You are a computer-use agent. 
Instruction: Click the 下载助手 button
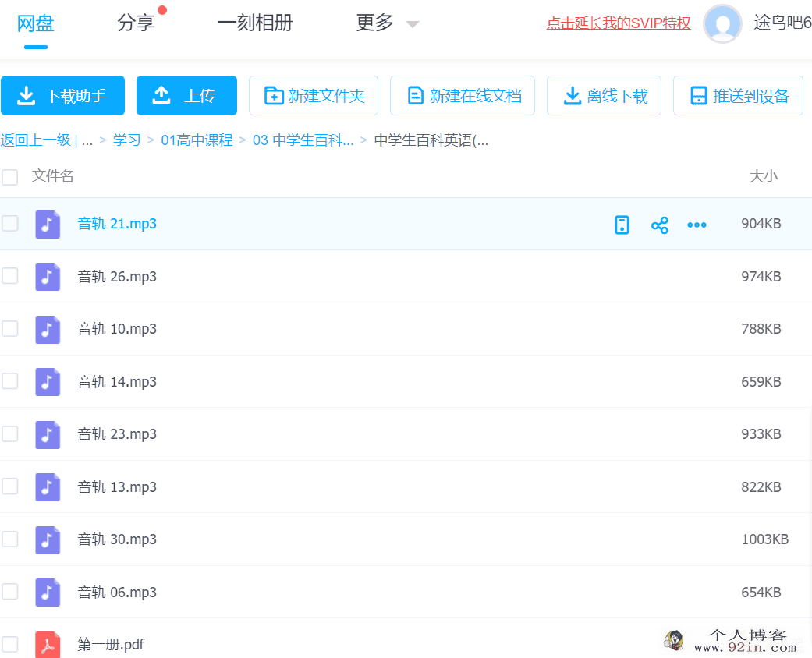pyautogui.click(x=62, y=96)
